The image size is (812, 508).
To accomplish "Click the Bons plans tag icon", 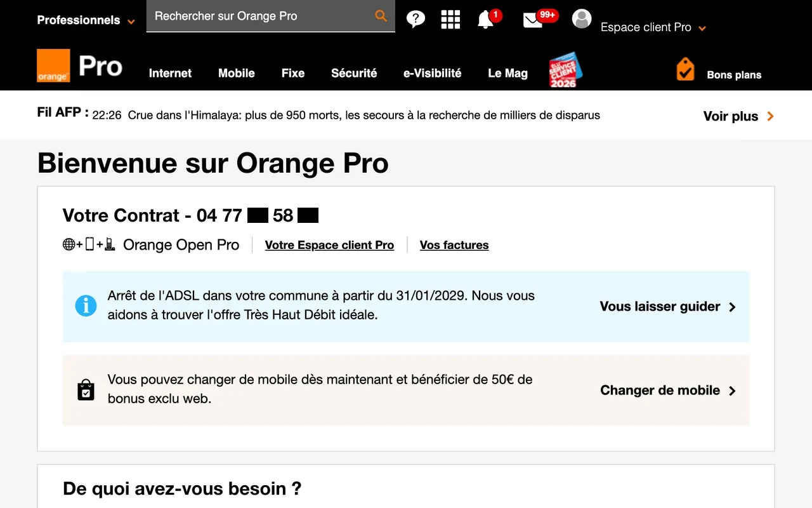I will (685, 69).
